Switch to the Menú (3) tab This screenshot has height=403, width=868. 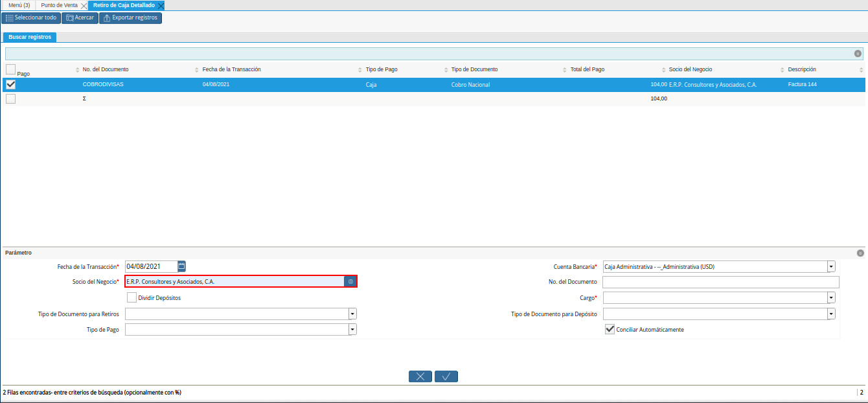pos(19,5)
